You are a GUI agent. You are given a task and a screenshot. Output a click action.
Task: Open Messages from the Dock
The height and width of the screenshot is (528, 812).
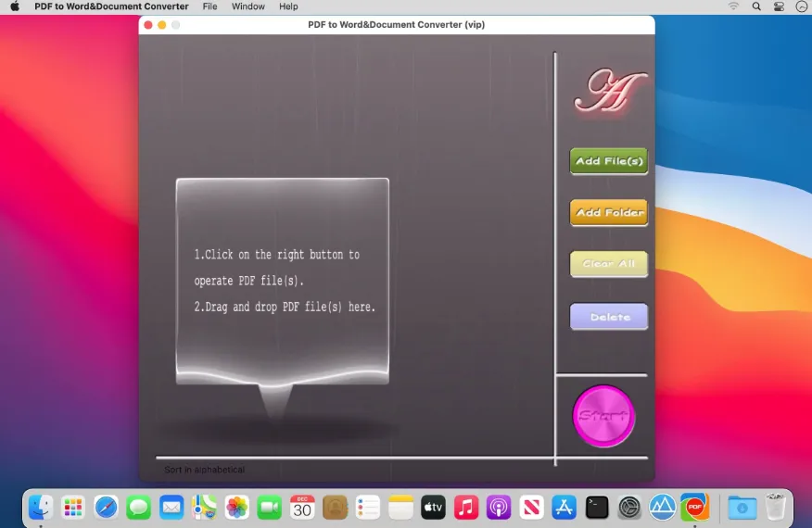tap(138, 508)
